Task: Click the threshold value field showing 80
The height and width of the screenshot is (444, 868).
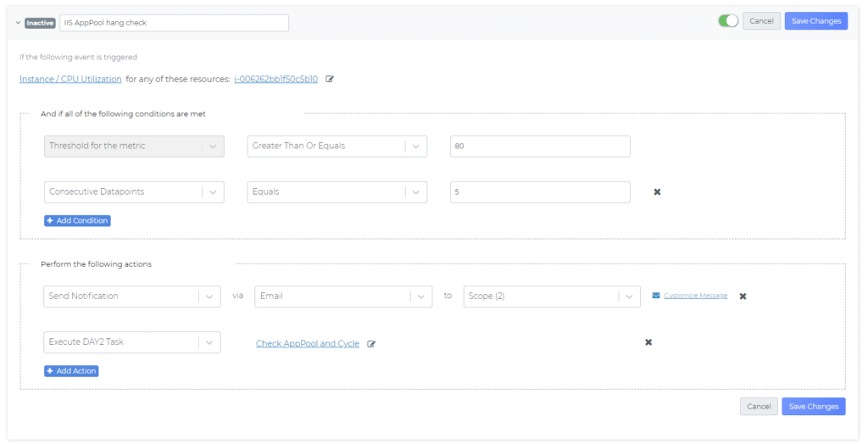Action: click(x=539, y=146)
